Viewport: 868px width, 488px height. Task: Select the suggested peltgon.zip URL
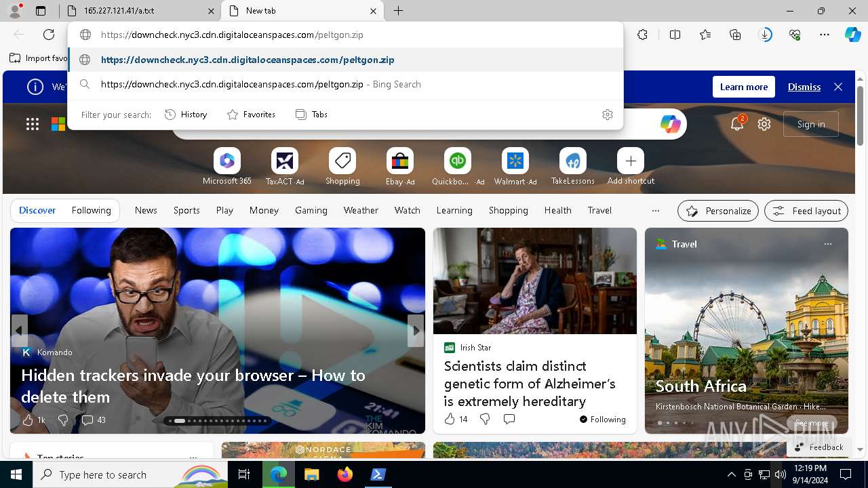coord(346,60)
